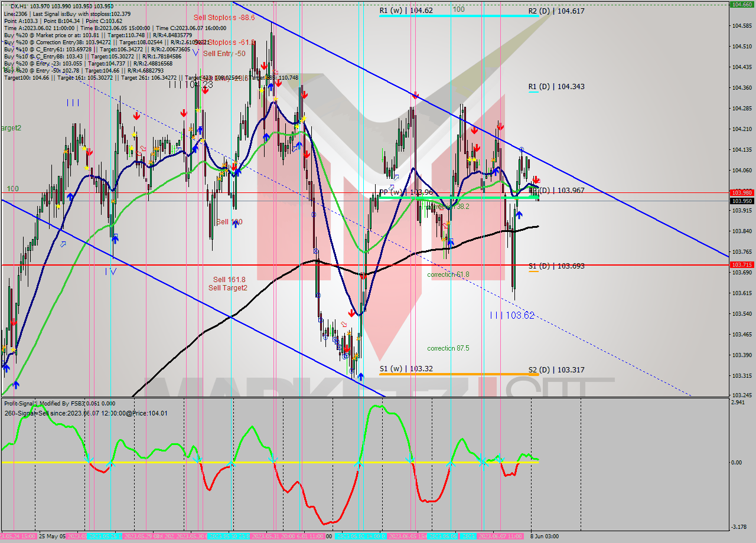Click the 2.941 indicator scale value
This screenshot has height=543, width=756.
click(739, 402)
